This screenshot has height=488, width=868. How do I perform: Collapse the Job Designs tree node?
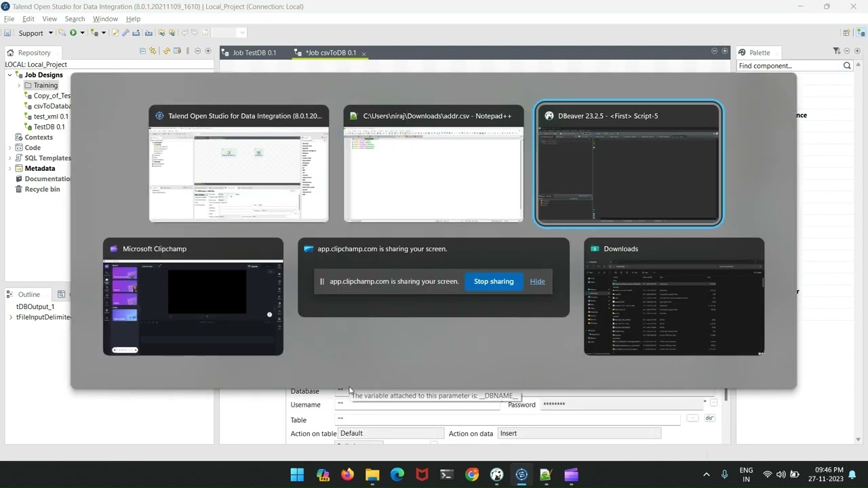[9, 75]
